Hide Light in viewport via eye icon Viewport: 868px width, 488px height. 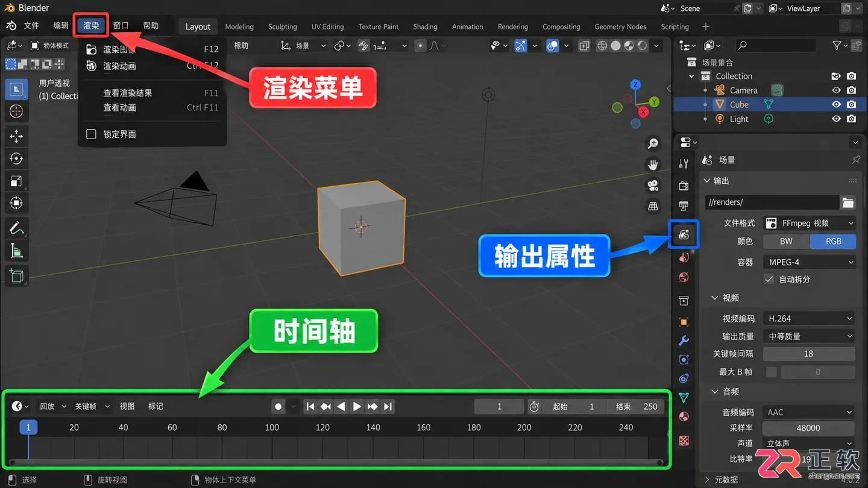pos(836,119)
